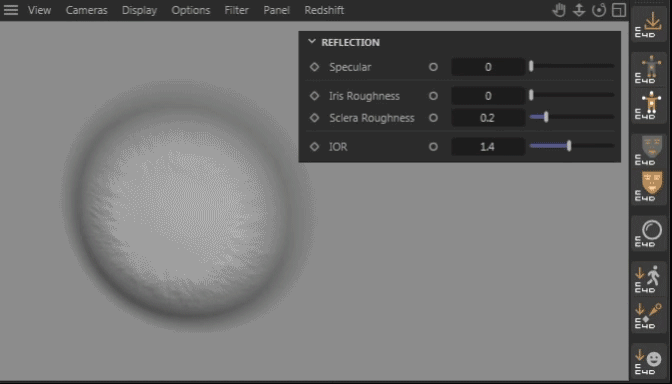Toggle the viewport layout maximize icon
Screen dimensions: 672x384
619,10
